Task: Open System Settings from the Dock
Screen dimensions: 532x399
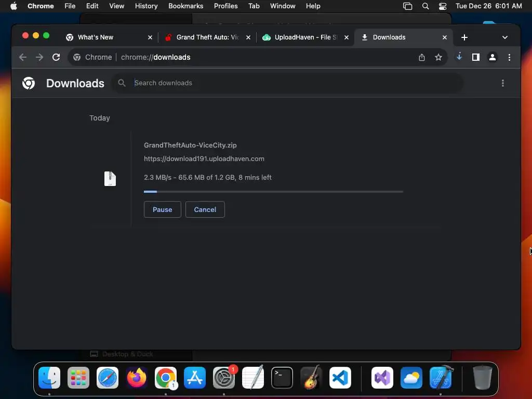Action: click(x=224, y=378)
